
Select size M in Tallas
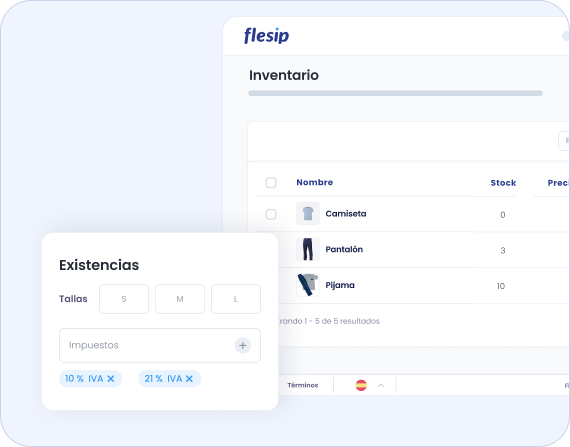(180, 299)
